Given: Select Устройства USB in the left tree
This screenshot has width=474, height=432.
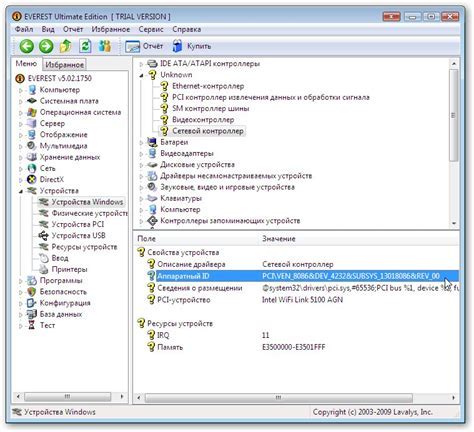Looking at the screenshot, I should tap(78, 236).
